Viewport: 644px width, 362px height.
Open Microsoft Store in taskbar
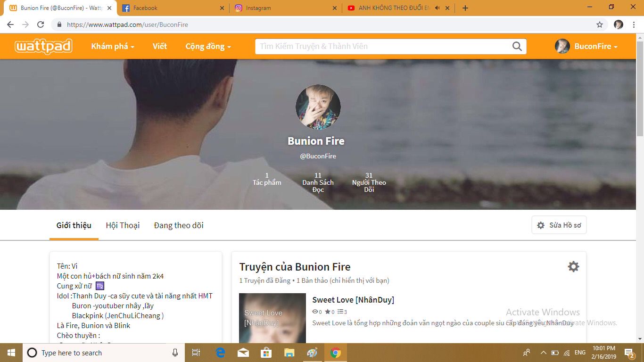pos(266,353)
